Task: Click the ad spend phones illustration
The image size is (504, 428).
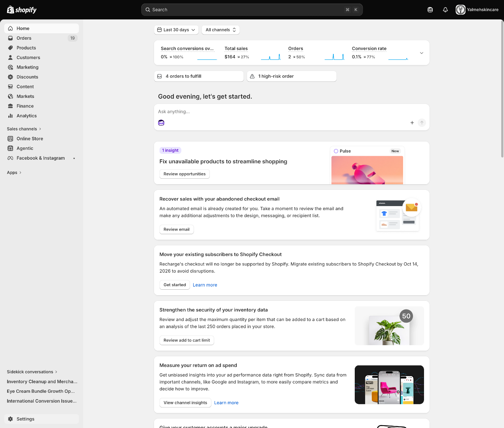Action: point(389,385)
